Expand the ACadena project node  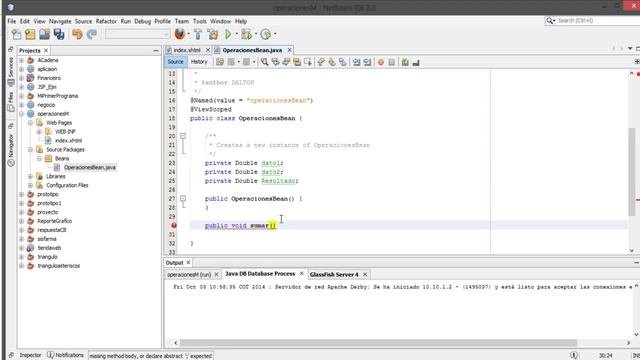(22, 60)
